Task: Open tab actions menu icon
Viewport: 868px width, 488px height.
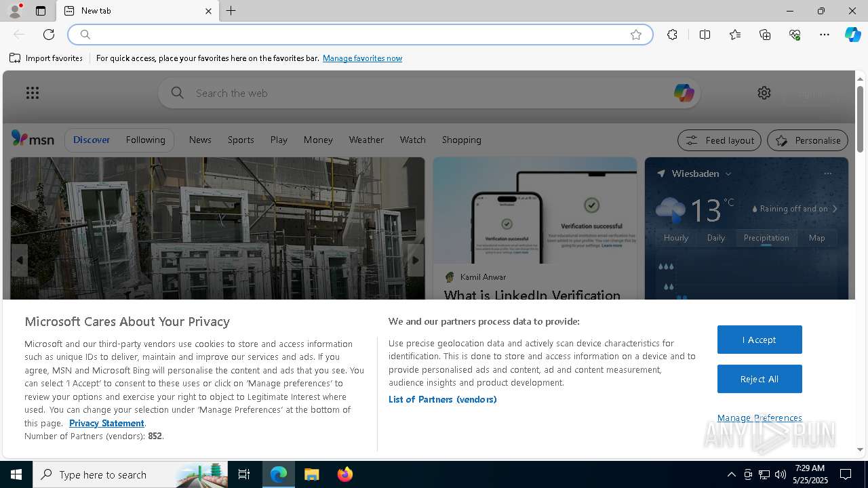Action: point(41,11)
